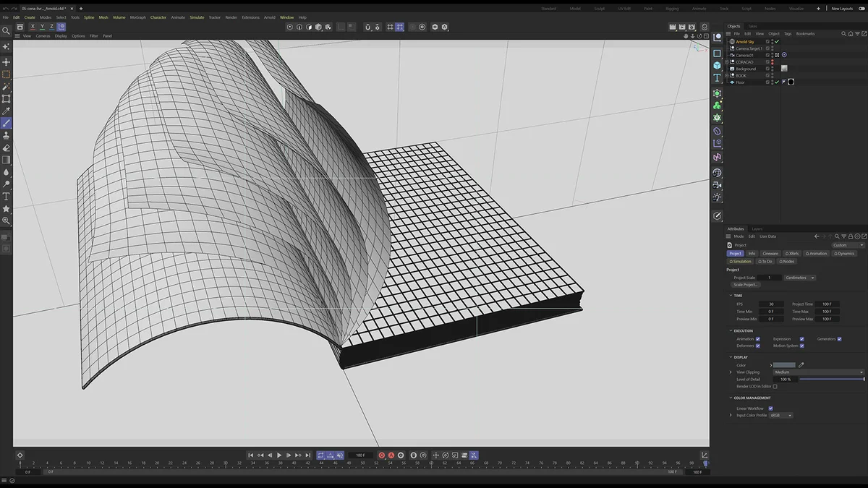Screen dimensions: 868x488
Task: Click the FPS input field
Action: (x=771, y=304)
